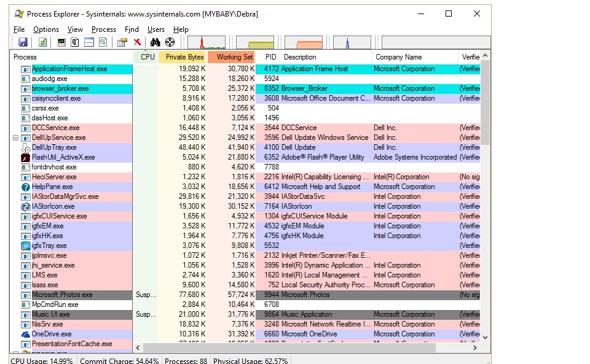
Task: Click the DellUpTray.exe process icon
Action: point(26,148)
